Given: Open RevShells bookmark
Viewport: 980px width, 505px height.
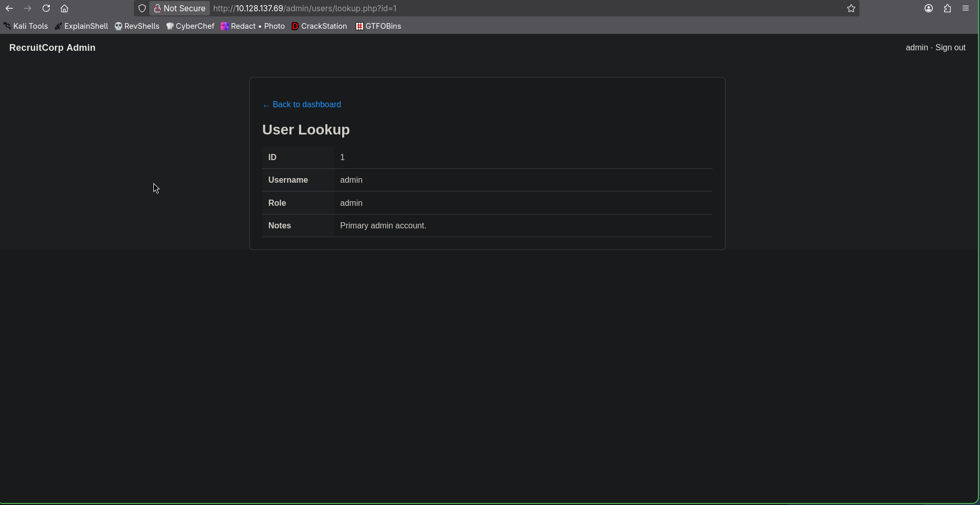Looking at the screenshot, I should point(137,26).
